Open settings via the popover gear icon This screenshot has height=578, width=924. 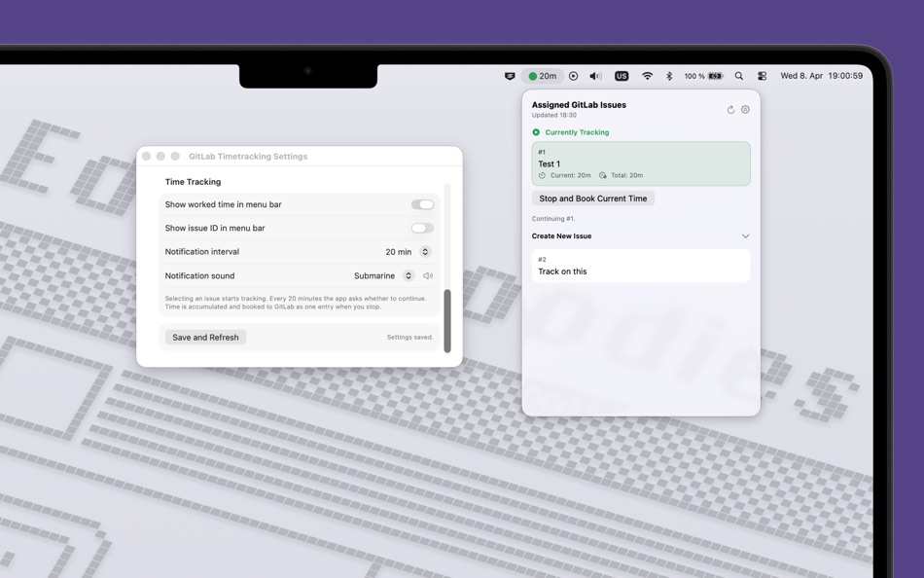coord(745,110)
